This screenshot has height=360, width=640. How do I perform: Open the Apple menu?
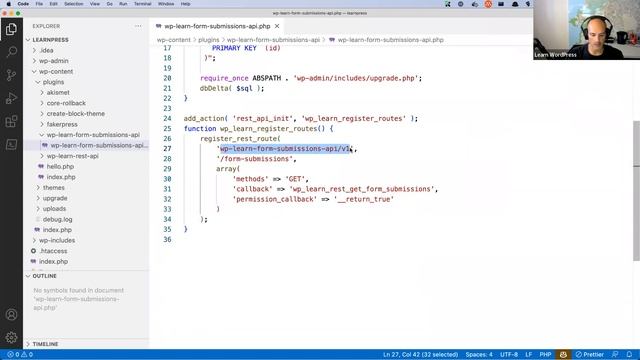point(9,4)
